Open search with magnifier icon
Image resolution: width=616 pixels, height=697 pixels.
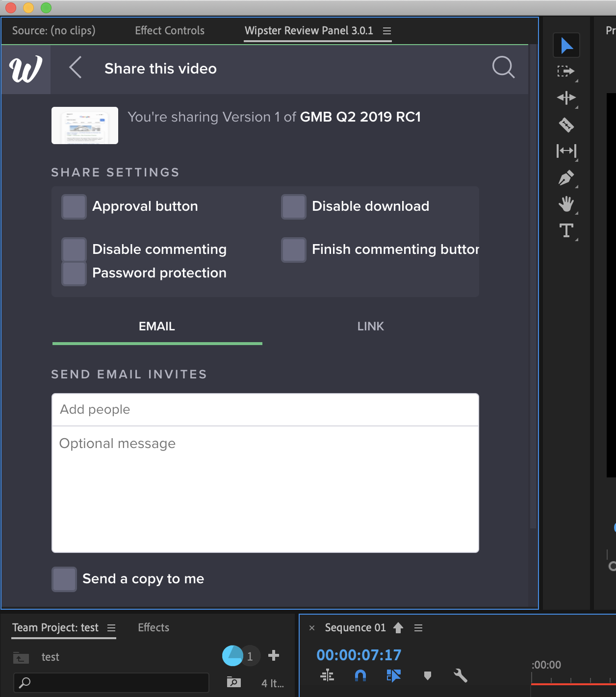(503, 67)
